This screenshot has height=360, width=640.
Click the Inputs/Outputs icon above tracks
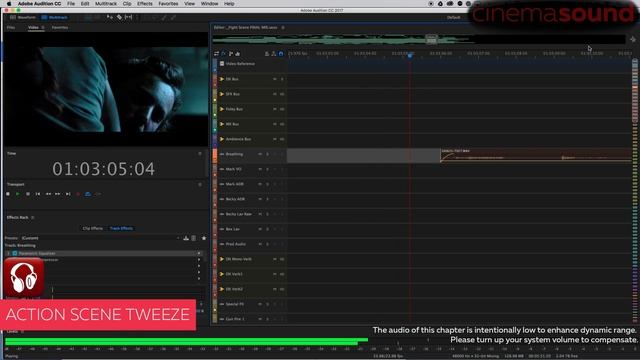point(216,53)
